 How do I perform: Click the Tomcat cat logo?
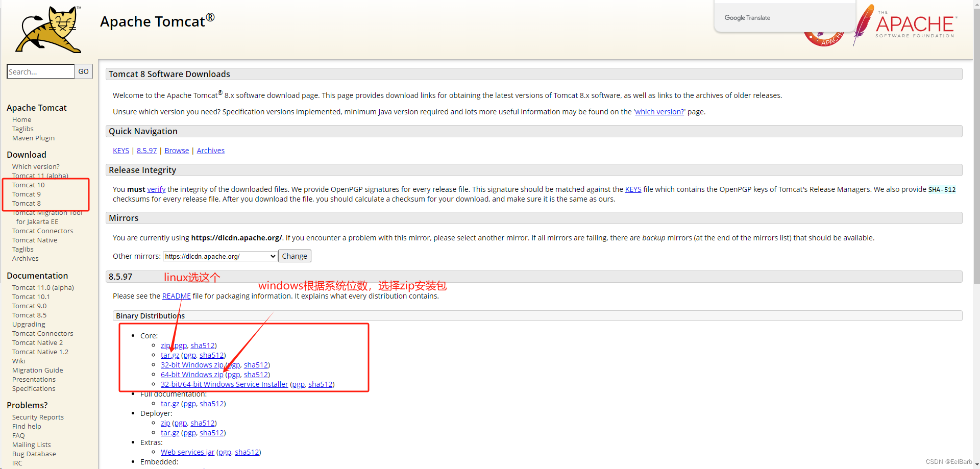click(x=48, y=29)
